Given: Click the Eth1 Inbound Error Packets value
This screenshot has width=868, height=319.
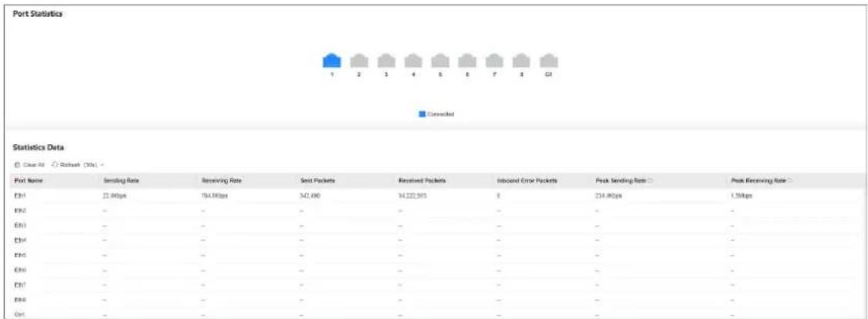Looking at the screenshot, I should tap(499, 196).
